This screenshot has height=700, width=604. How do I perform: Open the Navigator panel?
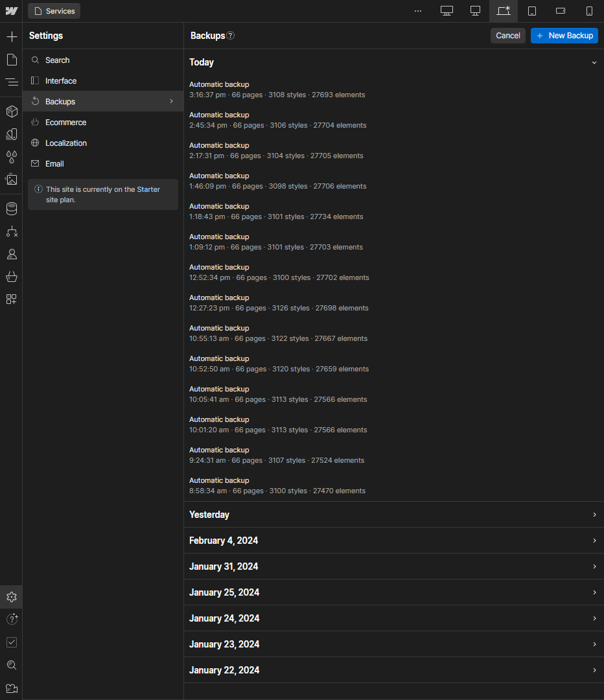tap(12, 82)
